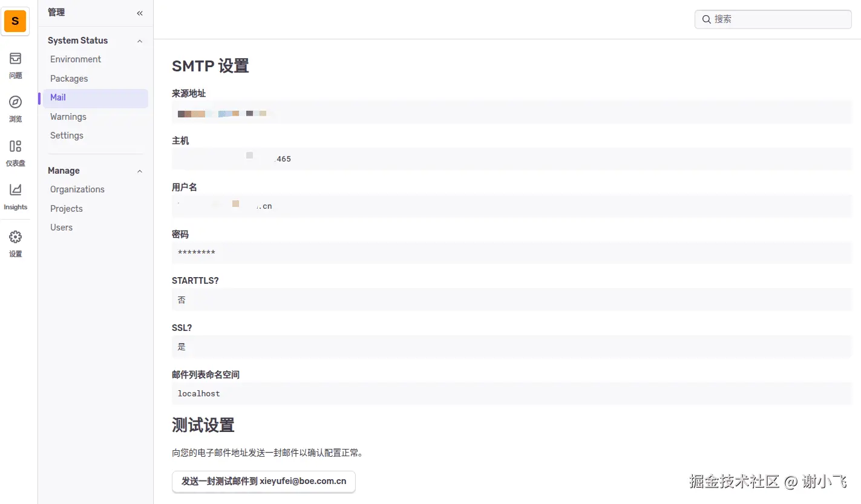Open the Environment page
861x504 pixels.
75,59
